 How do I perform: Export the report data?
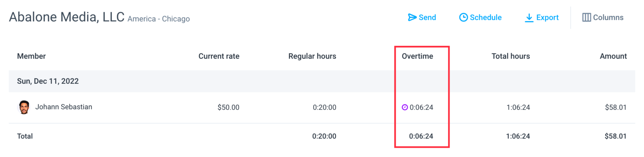pos(542,18)
